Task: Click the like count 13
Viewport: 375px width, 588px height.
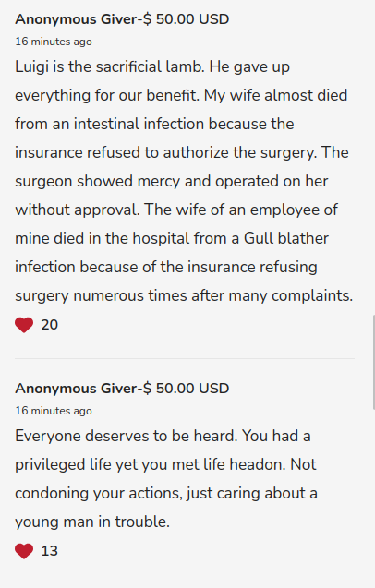Action: (x=50, y=551)
